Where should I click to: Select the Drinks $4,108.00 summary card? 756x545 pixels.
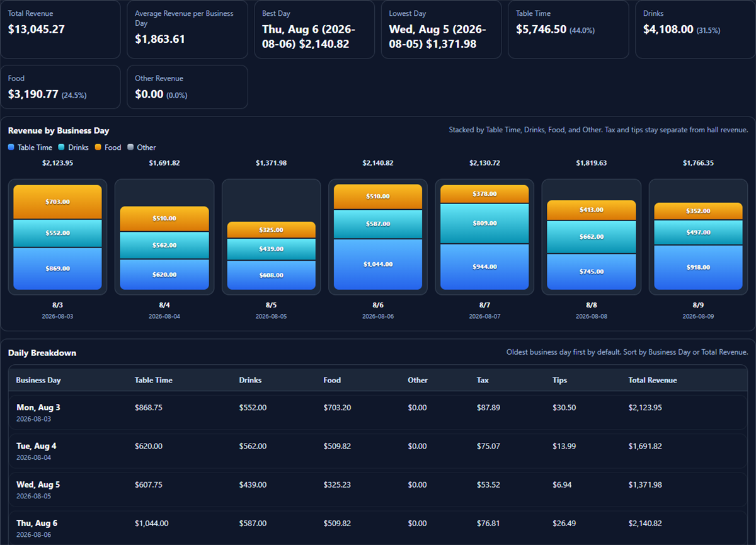tap(696, 30)
